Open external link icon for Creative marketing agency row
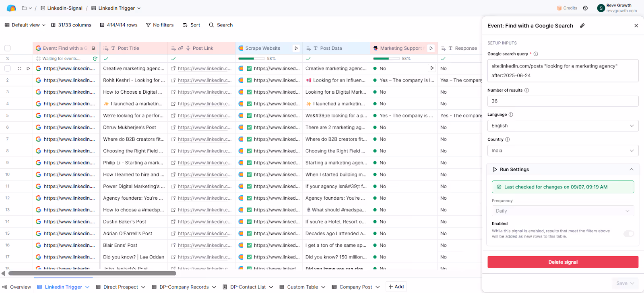Image resolution: width=644 pixels, height=293 pixels. [x=173, y=69]
